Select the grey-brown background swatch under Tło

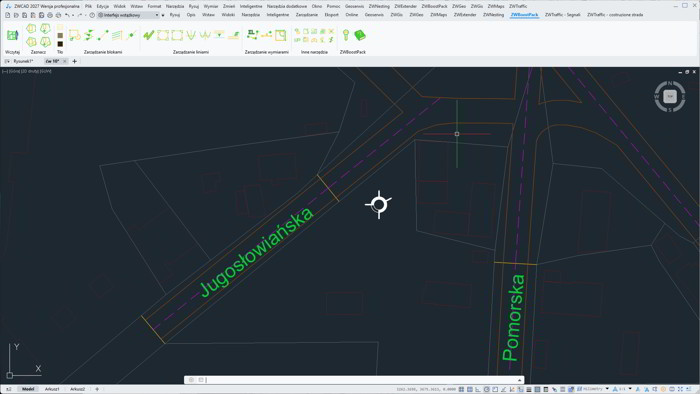pyautogui.click(x=60, y=36)
